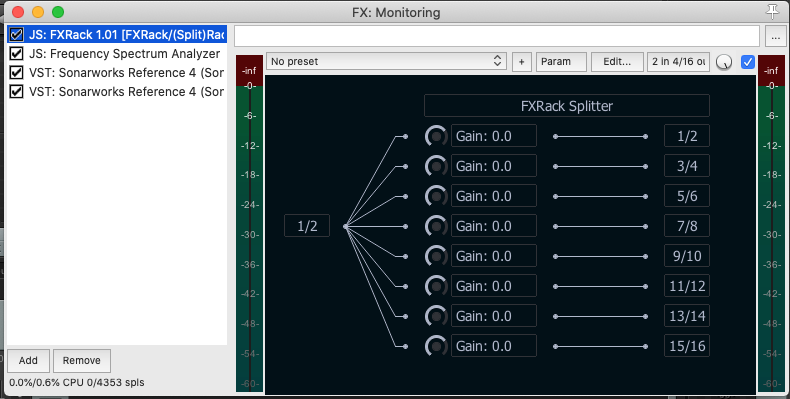The height and width of the screenshot is (399, 790).
Task: Click the left input level meter
Action: click(249, 223)
